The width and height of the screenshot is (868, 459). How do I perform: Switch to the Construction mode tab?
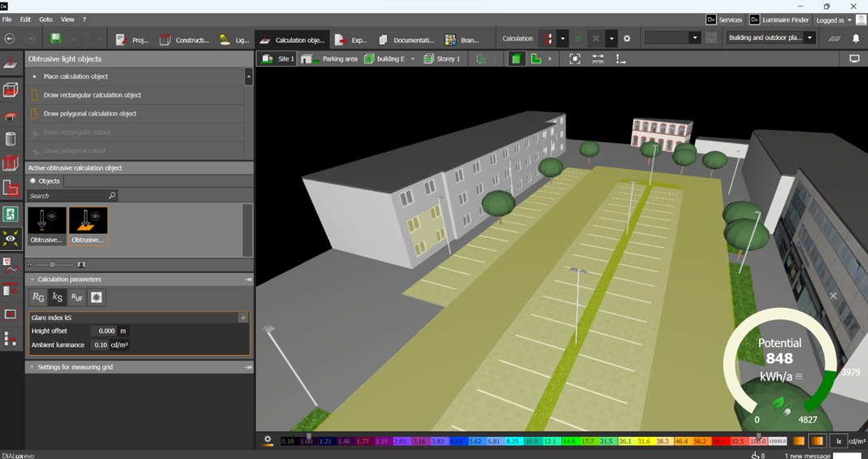184,40
